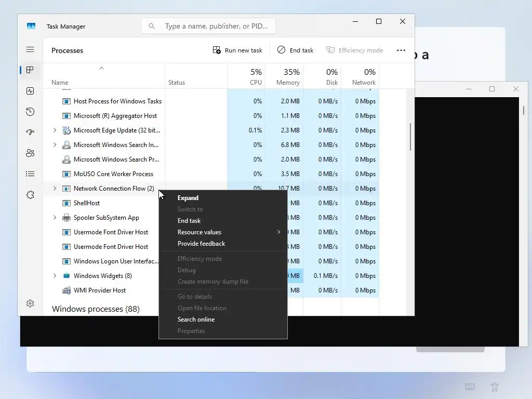Click the Microsoft (R) Aggregator Host icon
The height and width of the screenshot is (399, 532).
(x=66, y=116)
